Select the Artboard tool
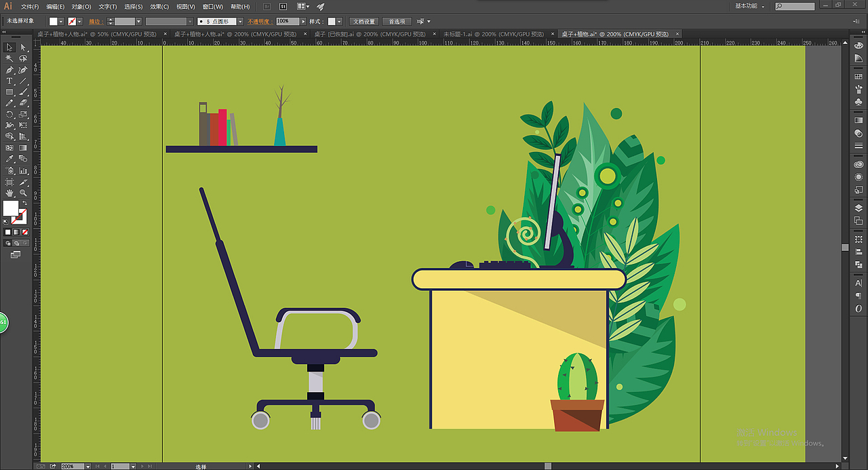Image resolution: width=868 pixels, height=470 pixels. [x=9, y=182]
